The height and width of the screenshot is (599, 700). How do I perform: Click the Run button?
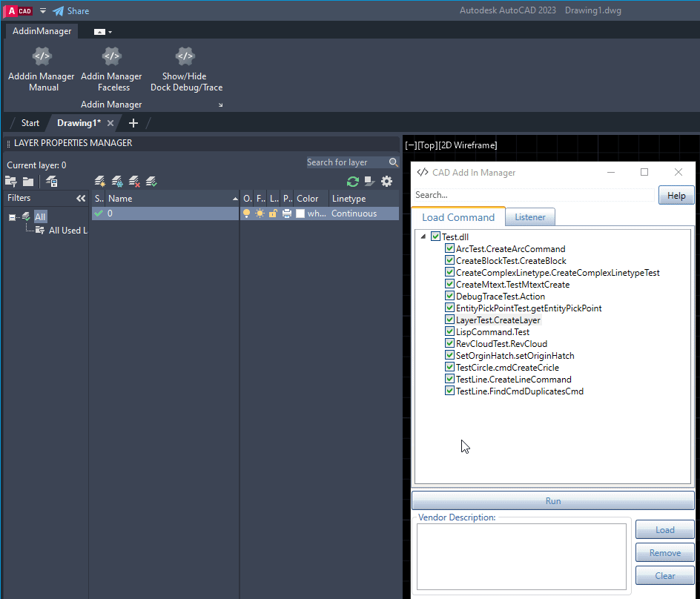coord(552,501)
